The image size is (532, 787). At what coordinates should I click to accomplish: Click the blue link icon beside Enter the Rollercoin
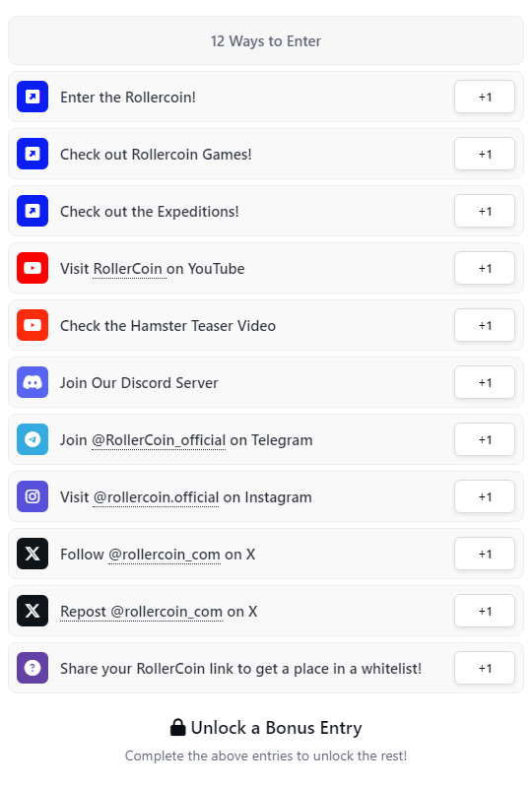coord(33,97)
